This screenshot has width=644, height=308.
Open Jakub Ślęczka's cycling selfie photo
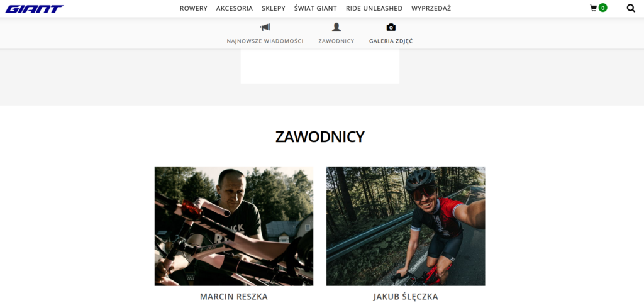pos(406,226)
